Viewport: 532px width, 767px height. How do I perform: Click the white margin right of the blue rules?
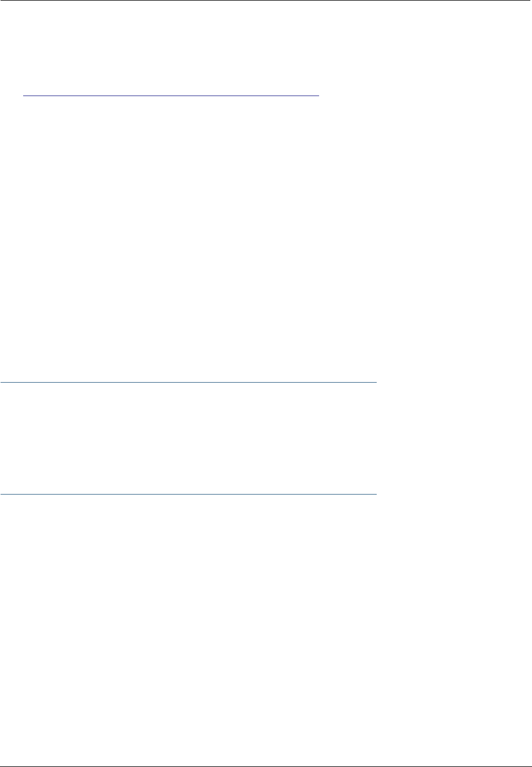pyautogui.click(x=454, y=439)
